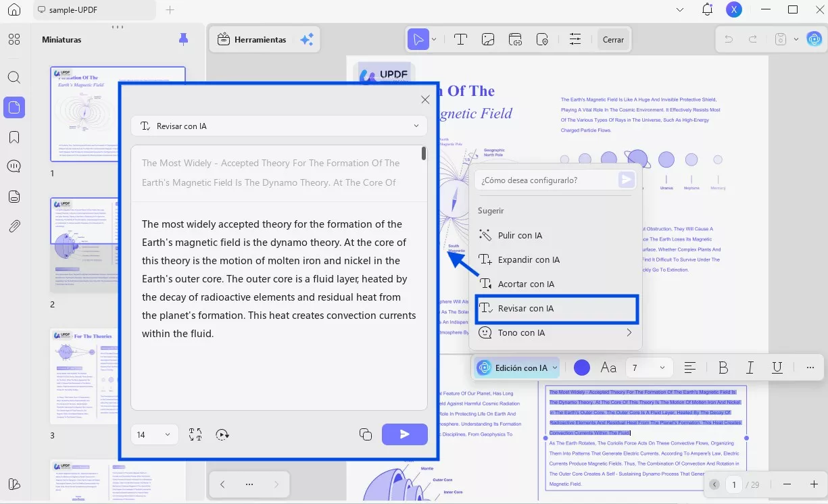Copy the AI result with copy icon
Screen dimensions: 828x504
pyautogui.click(x=366, y=434)
